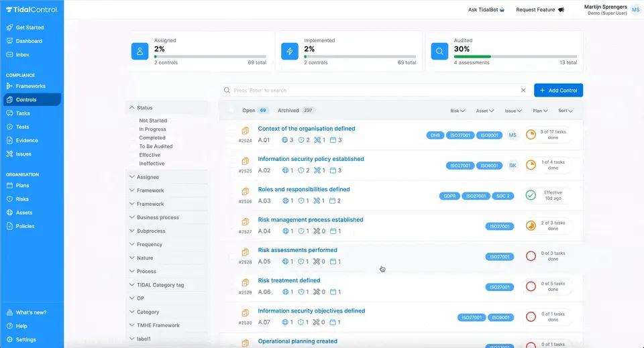Click the Policies document icon in sidebar
644x348 pixels.
(x=9, y=226)
